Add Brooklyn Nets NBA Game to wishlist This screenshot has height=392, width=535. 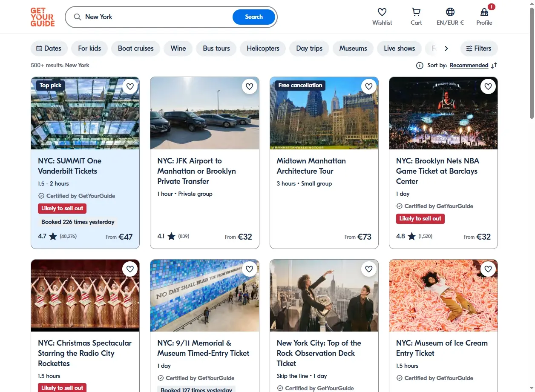pyautogui.click(x=488, y=87)
